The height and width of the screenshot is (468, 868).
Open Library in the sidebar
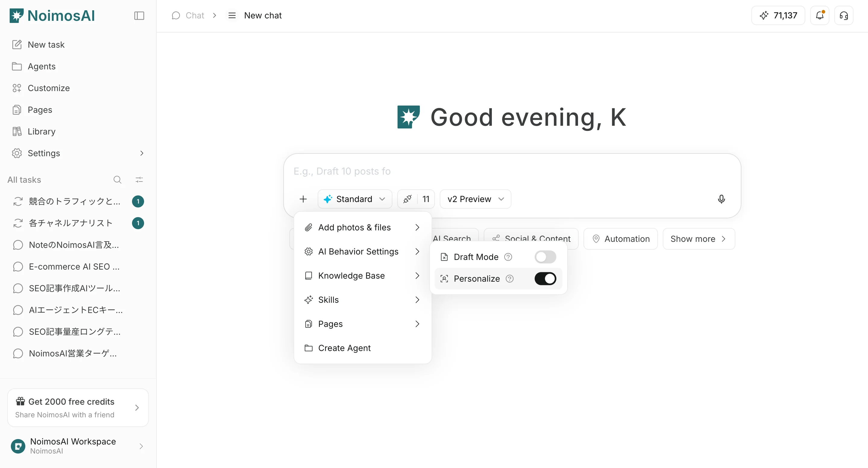tap(78, 131)
